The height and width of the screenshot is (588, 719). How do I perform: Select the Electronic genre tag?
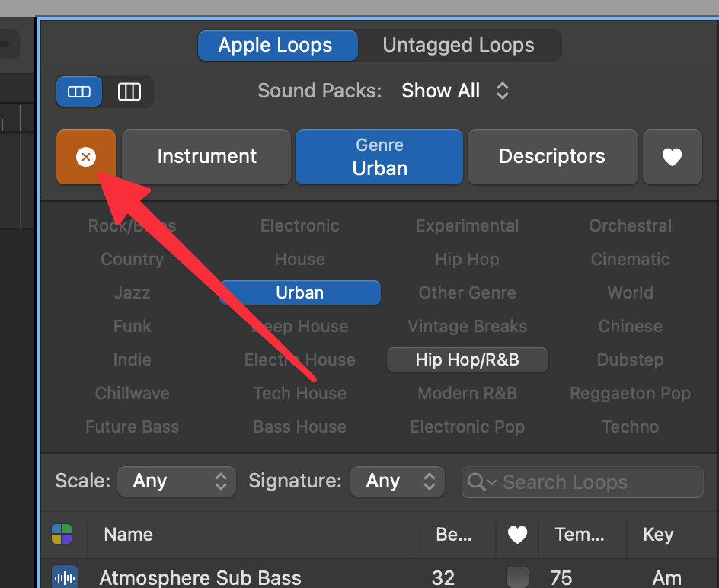(300, 225)
